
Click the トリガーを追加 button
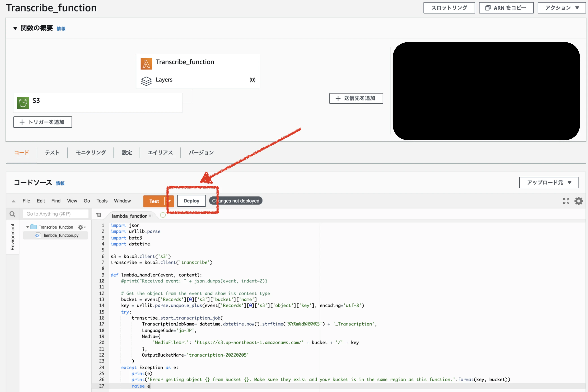43,122
